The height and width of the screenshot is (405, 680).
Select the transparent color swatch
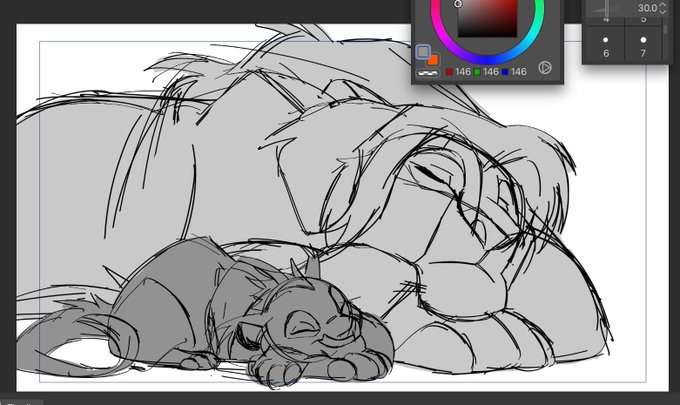pyautogui.click(x=428, y=73)
